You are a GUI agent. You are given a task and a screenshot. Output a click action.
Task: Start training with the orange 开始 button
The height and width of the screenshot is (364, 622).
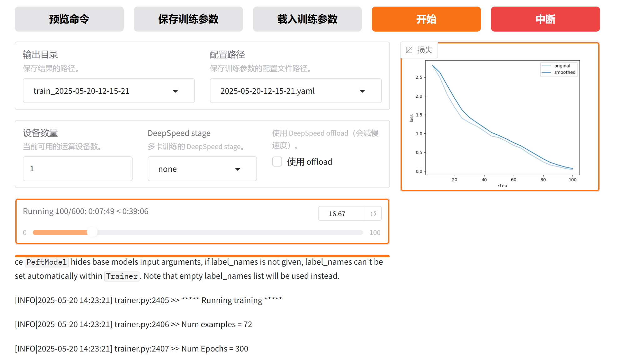[426, 19]
